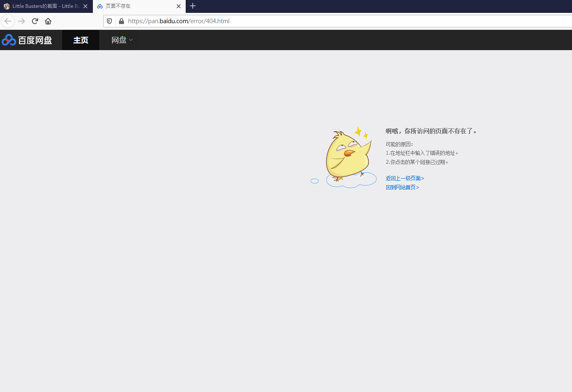Close the 页面不存在 tab
This screenshot has height=392, width=572.
click(x=179, y=6)
